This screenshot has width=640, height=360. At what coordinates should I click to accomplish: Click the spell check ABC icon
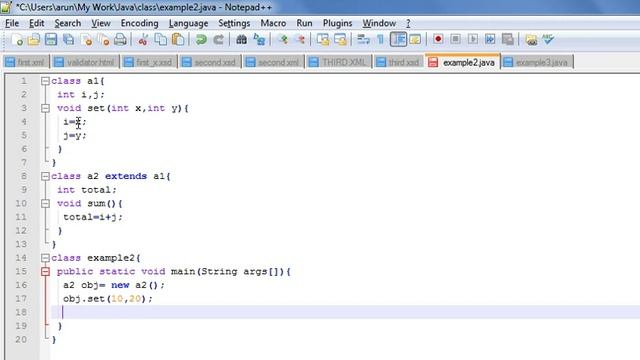(x=548, y=40)
